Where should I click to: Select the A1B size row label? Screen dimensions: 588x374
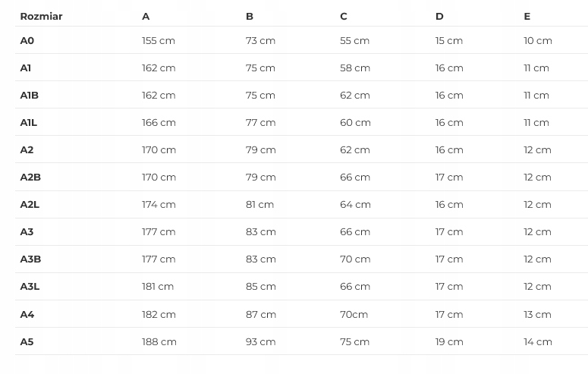(29, 95)
